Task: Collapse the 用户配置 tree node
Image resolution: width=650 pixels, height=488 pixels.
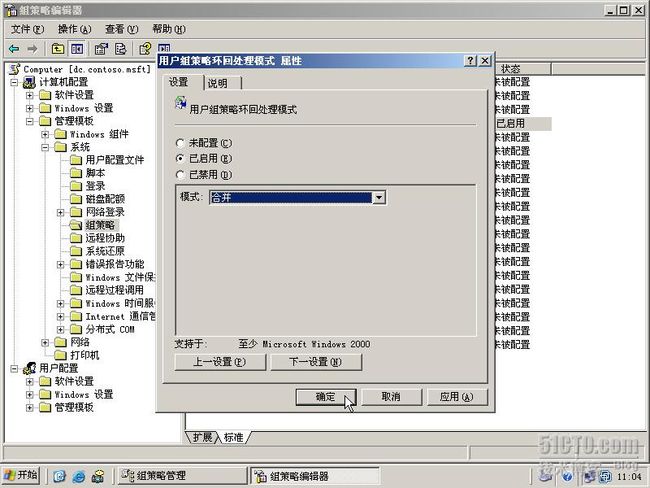Action: (14, 368)
